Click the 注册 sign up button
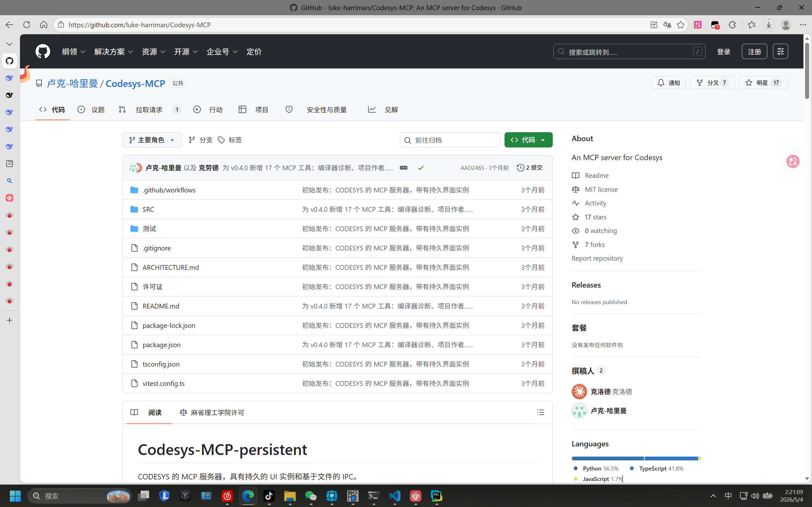This screenshot has width=812, height=507. 754,52
